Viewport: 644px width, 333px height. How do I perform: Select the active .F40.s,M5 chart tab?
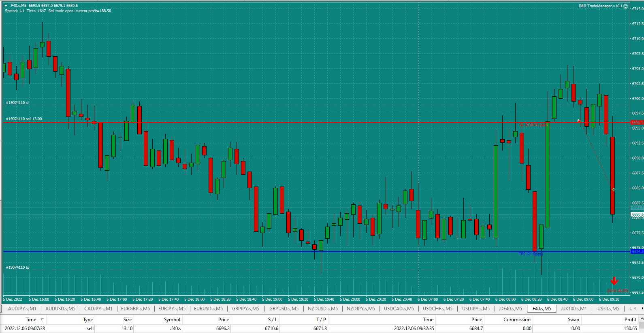coord(542,309)
